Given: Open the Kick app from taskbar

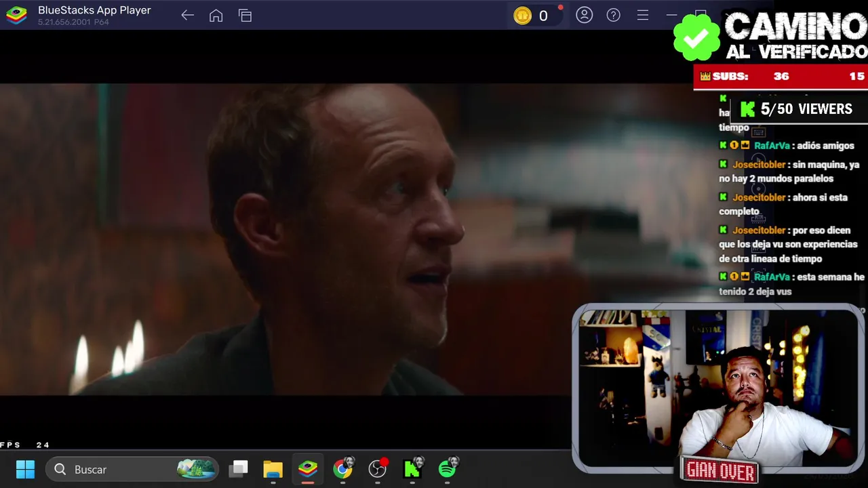Looking at the screenshot, I should [x=412, y=468].
